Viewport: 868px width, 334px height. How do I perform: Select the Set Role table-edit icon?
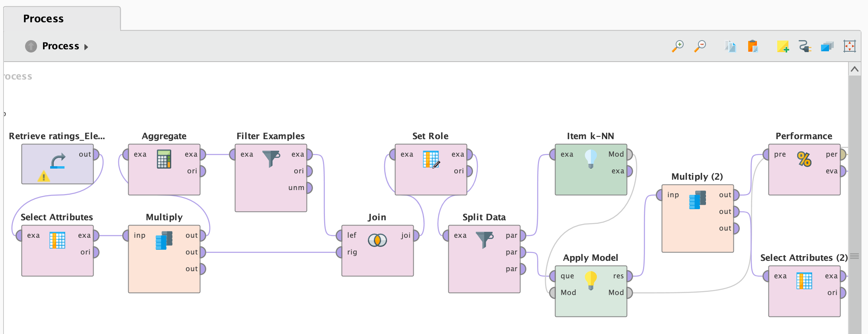431,159
